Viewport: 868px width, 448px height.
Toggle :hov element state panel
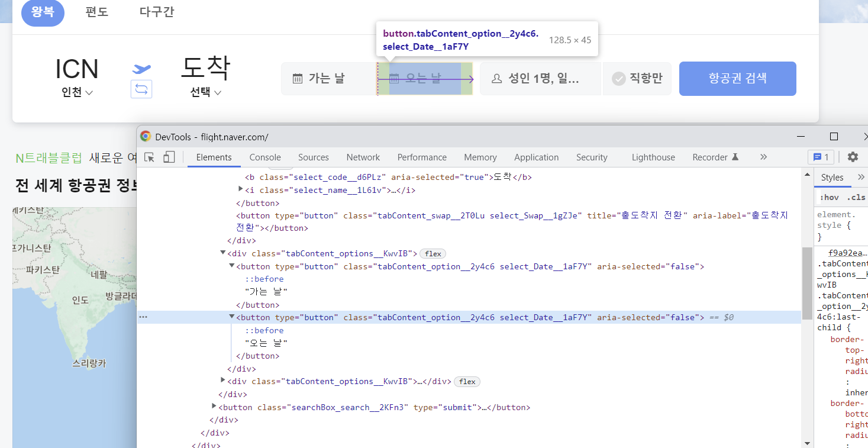coord(829,198)
